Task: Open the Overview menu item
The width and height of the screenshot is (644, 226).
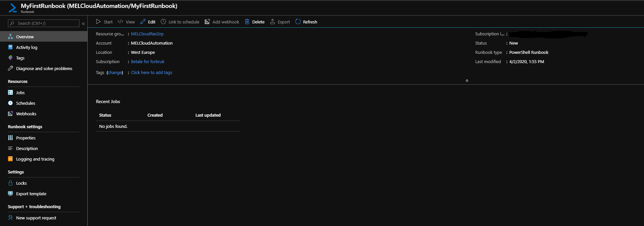Action: [x=44, y=37]
